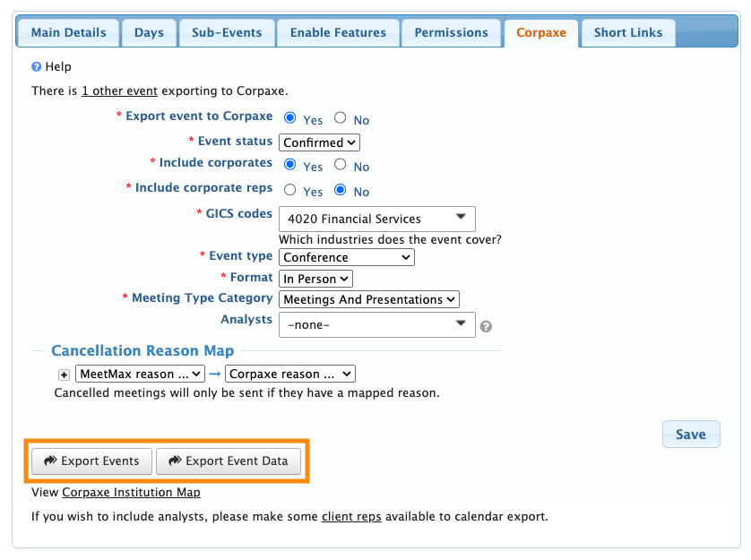Set Include corporate reps to No
The height and width of the screenshot is (560, 751).
pyautogui.click(x=340, y=190)
